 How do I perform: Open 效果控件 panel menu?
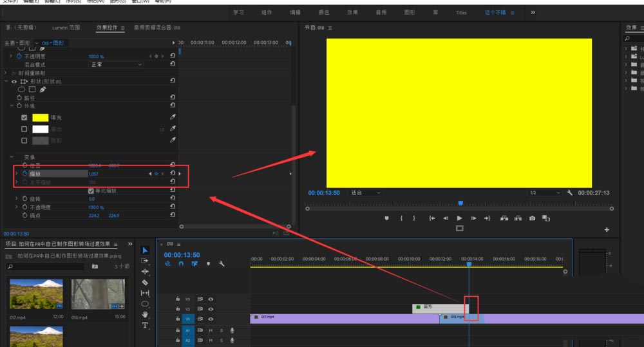122,28
